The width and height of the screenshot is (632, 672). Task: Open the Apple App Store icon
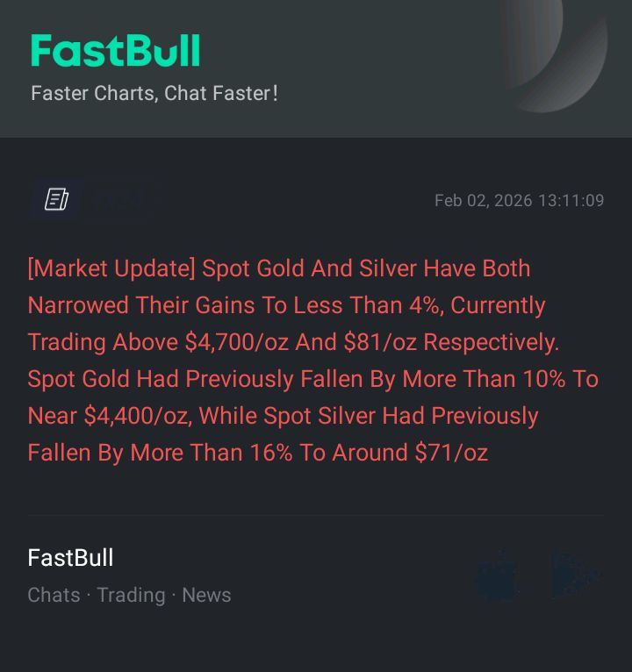pos(497,575)
